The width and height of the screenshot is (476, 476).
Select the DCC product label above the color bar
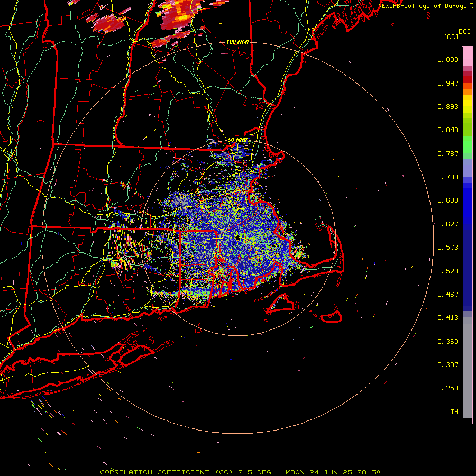click(464, 32)
